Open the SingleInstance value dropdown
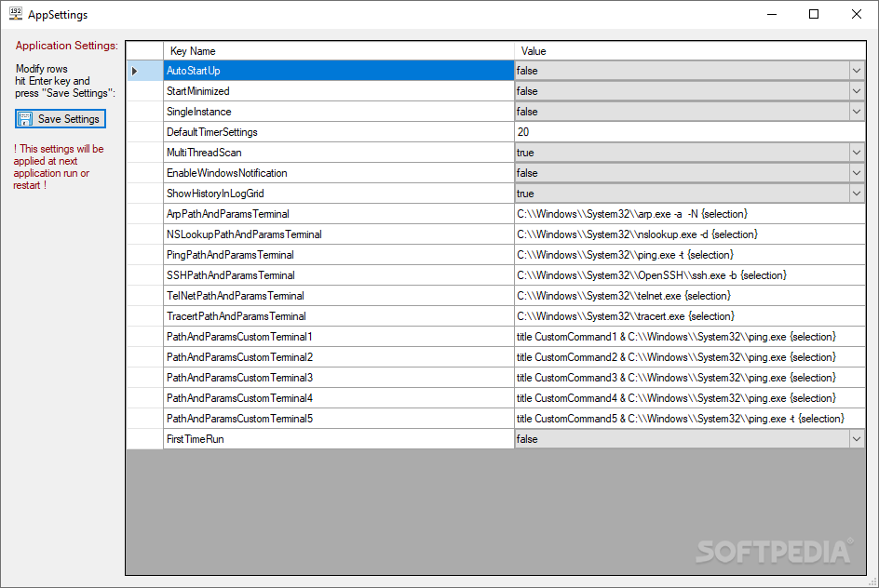Screen dimensions: 879x588 pyautogui.click(x=856, y=112)
